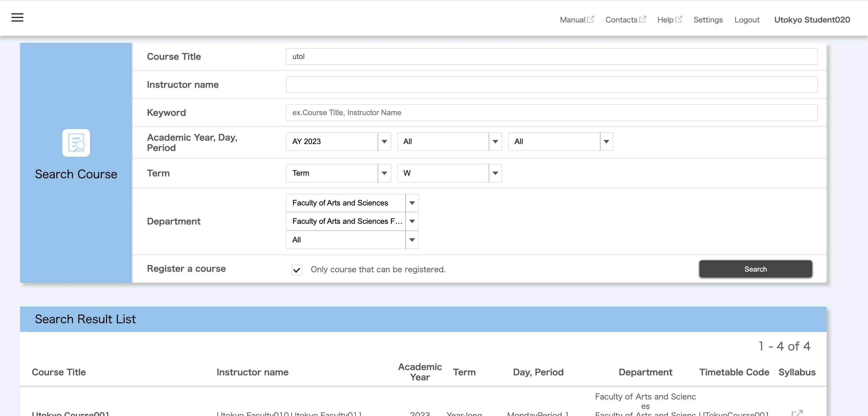Focus the Keyword input field
This screenshot has width=868, height=416.
coord(551,112)
